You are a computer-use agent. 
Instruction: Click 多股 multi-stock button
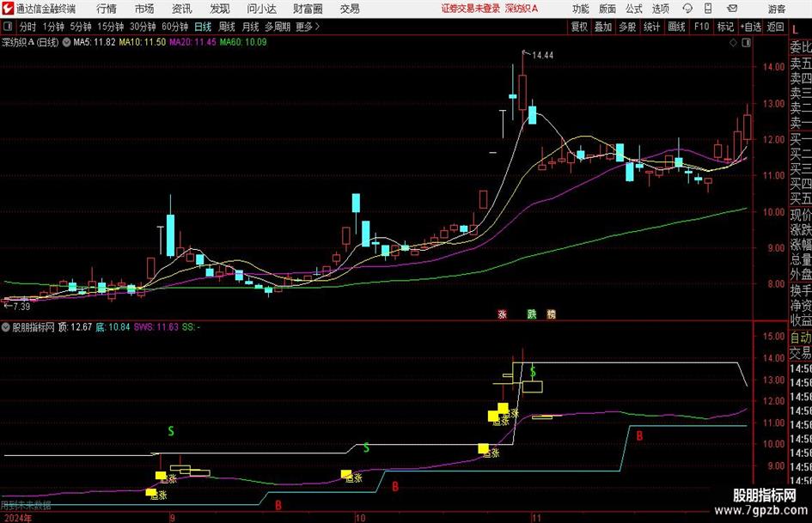point(627,27)
